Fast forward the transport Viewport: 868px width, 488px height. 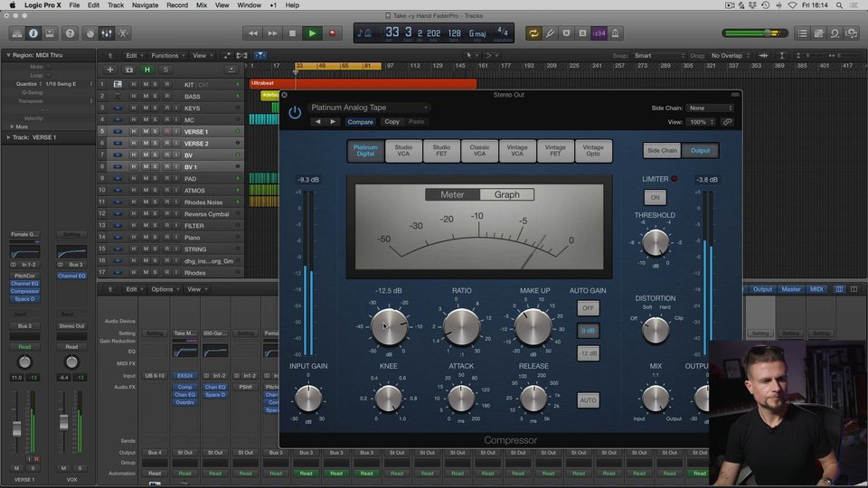pos(272,33)
